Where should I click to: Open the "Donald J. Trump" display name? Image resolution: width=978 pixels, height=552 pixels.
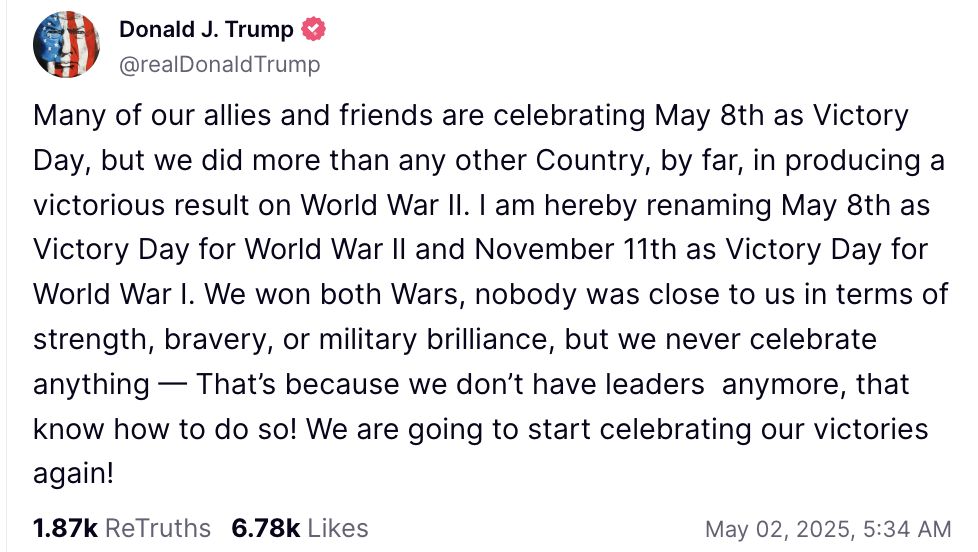point(206,30)
